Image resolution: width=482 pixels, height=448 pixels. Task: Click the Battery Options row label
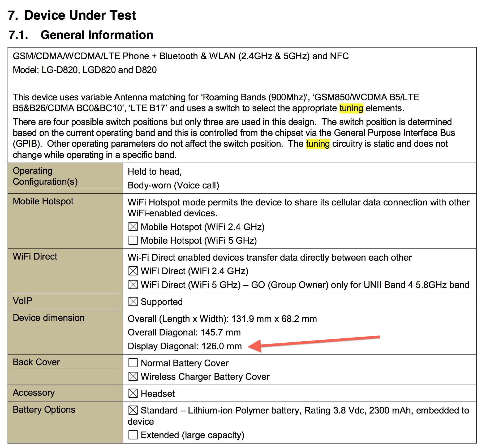point(44,410)
